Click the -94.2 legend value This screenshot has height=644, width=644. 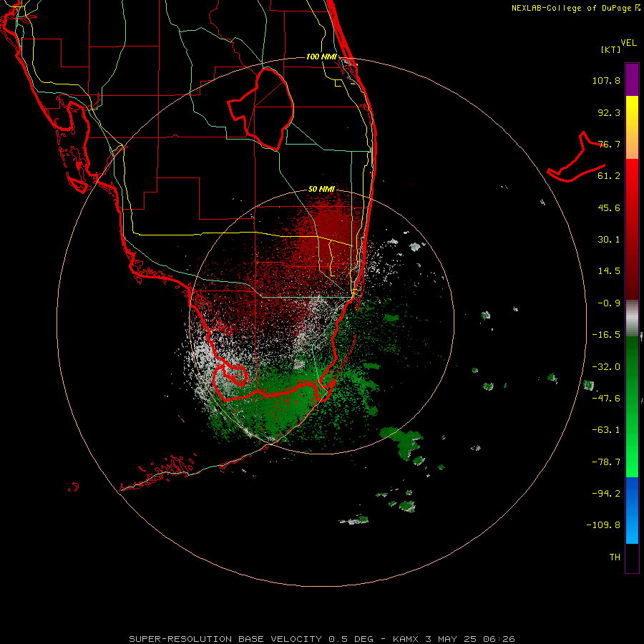606,493
